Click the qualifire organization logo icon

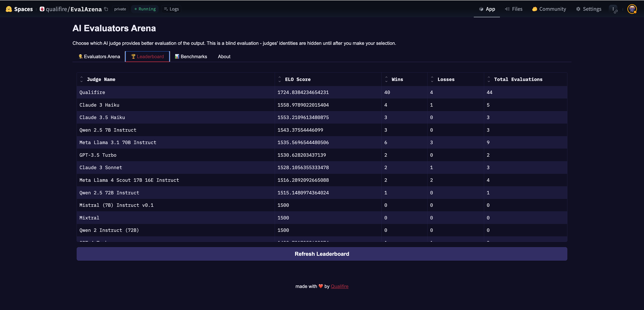coord(42,9)
